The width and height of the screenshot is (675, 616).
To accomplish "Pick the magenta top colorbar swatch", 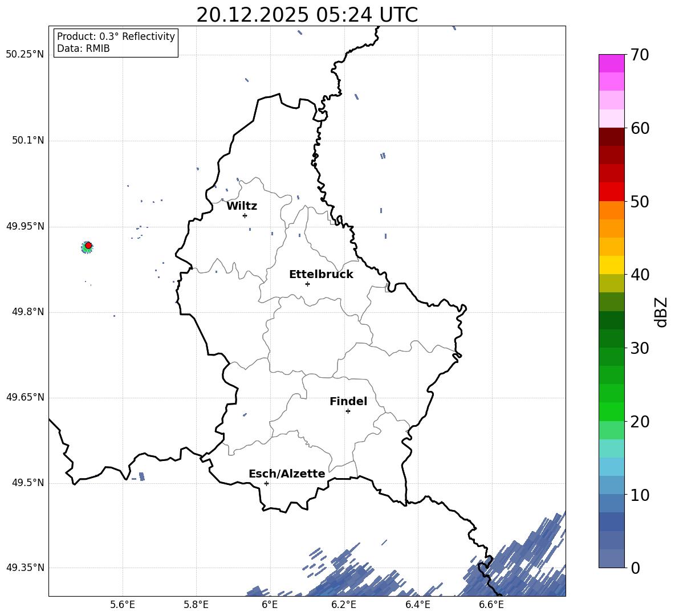I will [x=611, y=64].
